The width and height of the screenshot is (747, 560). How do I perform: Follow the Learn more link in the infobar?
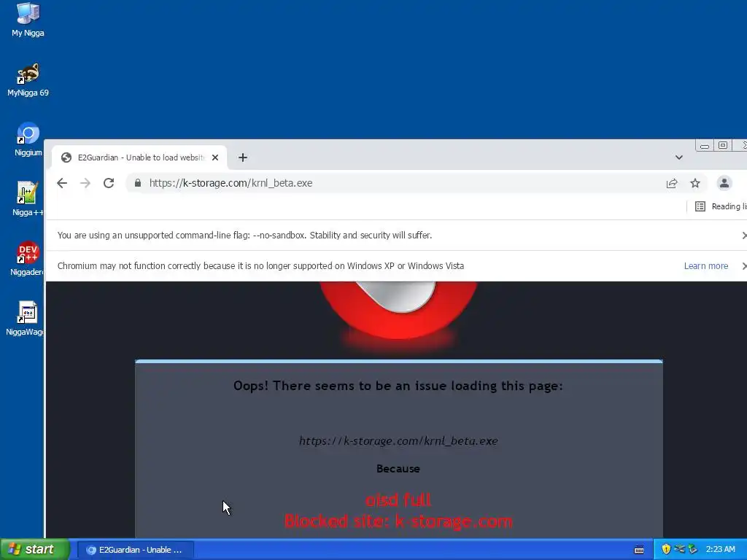point(706,265)
